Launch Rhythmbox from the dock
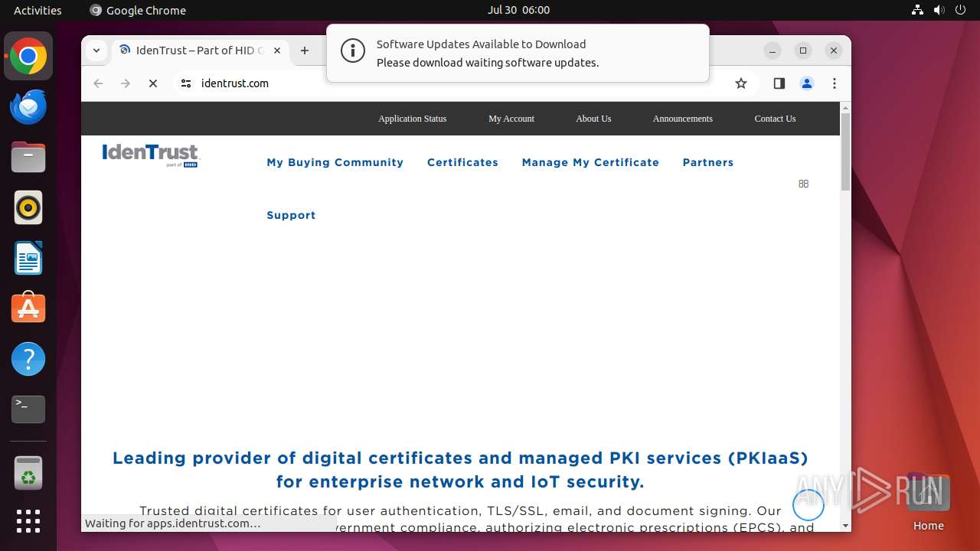 (x=28, y=207)
